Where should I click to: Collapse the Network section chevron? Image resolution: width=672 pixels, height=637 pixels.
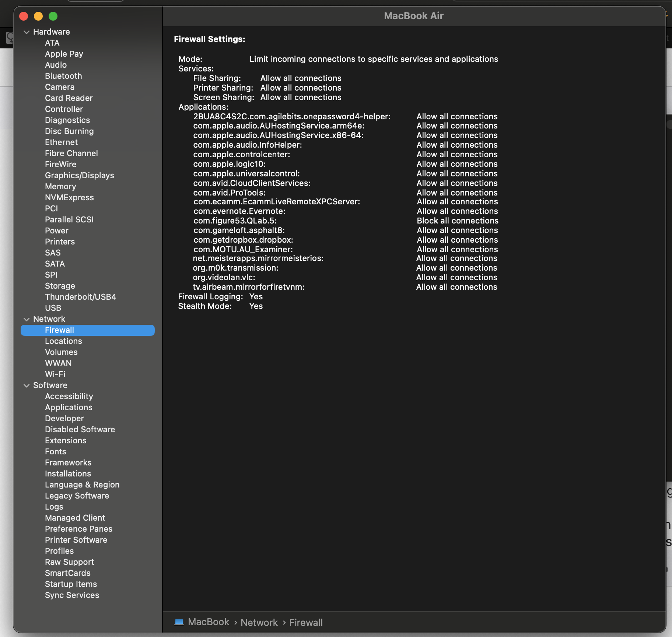click(27, 319)
